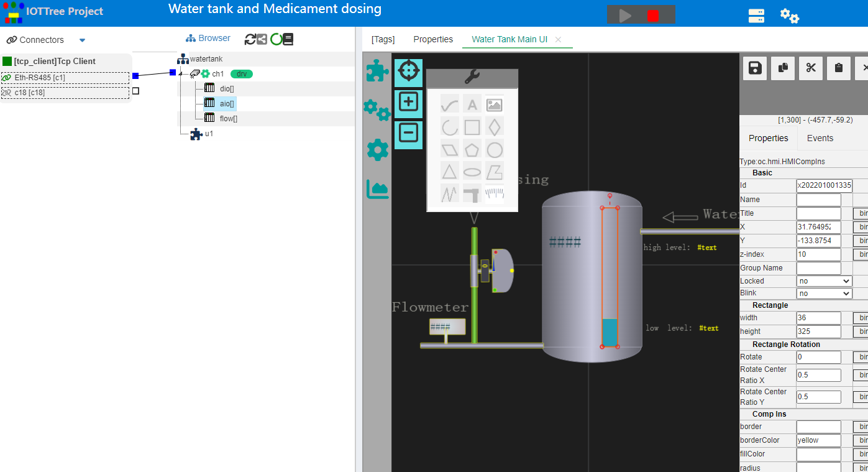Viewport: 868px width, 472px height.
Task: Open the Connectors dropdown arrow
Action: (83, 40)
